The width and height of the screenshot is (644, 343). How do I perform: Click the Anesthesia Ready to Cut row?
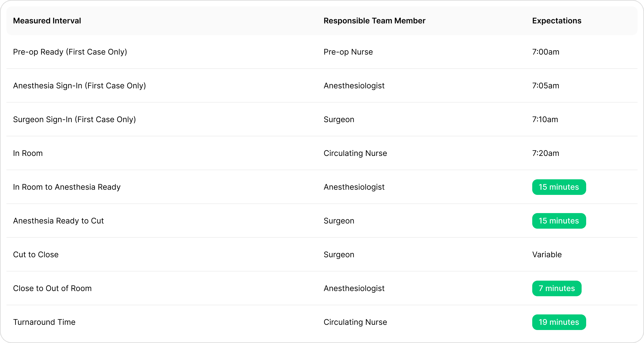[58, 221]
